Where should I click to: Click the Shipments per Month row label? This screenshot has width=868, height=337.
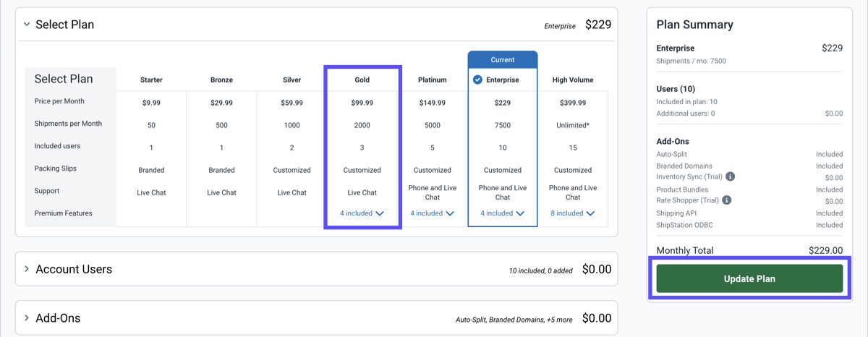click(x=68, y=124)
